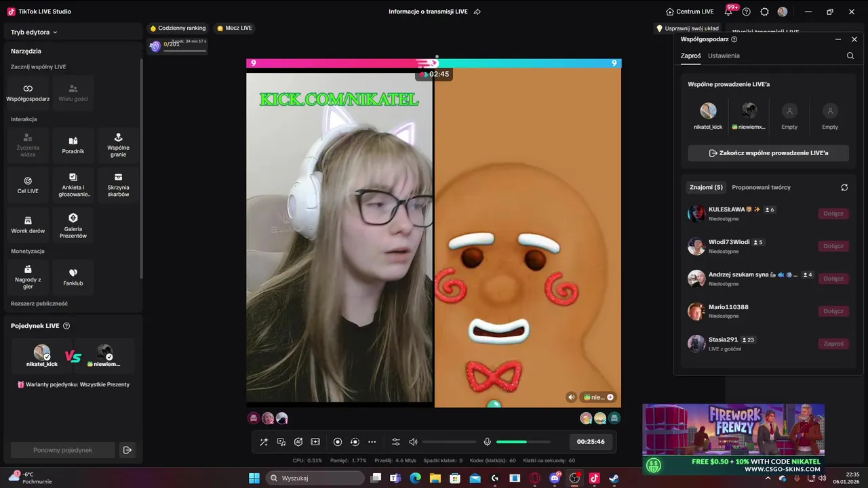Adjust the speaker volume slider
868x488 pixels.
pos(449,442)
